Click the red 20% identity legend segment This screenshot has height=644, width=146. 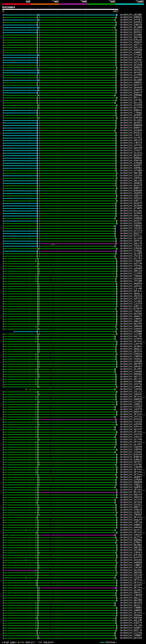click(x=16, y=4)
